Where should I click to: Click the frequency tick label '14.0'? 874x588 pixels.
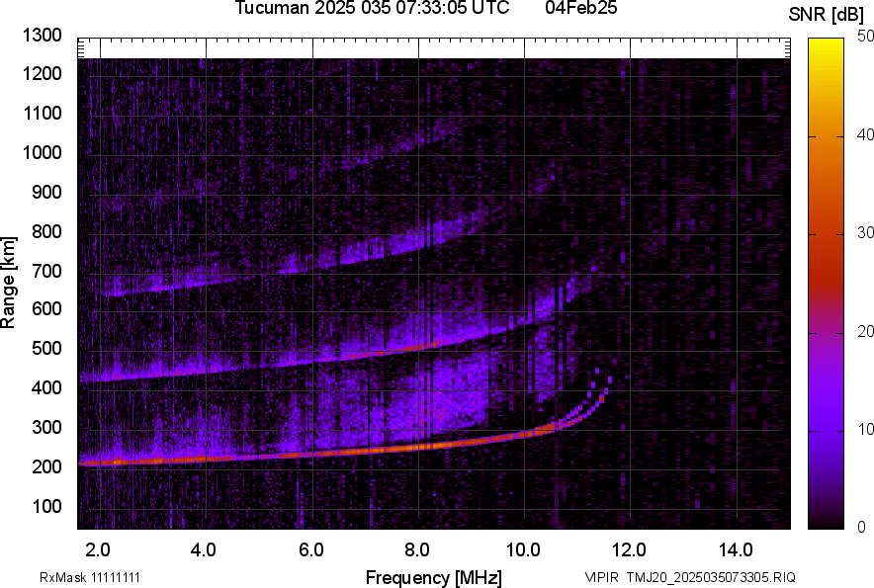[x=736, y=550]
